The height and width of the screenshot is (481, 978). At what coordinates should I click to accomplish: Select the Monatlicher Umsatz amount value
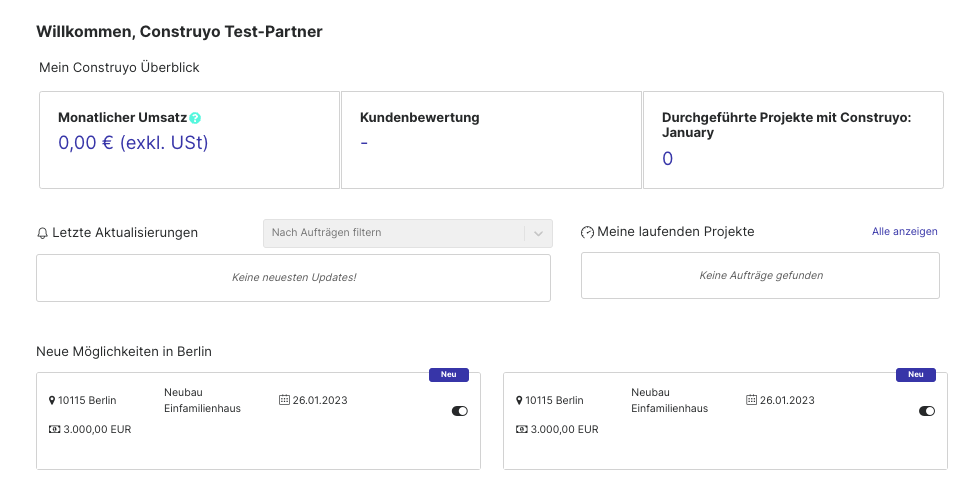133,143
